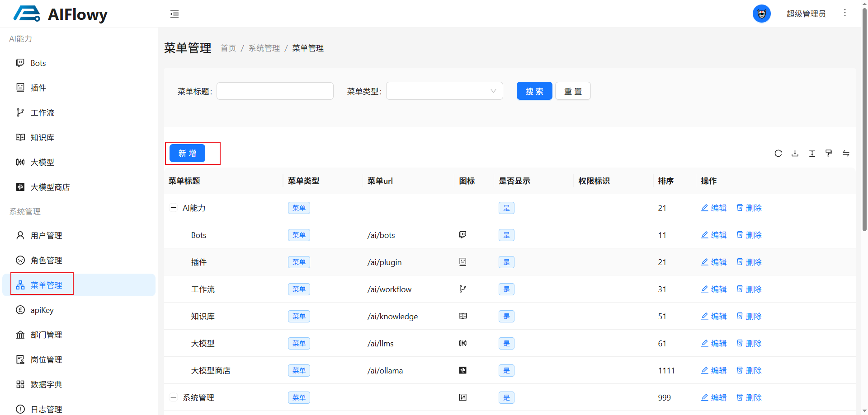The height and width of the screenshot is (415, 868).
Task: Open the 菜单类型 dropdown
Action: (x=444, y=91)
